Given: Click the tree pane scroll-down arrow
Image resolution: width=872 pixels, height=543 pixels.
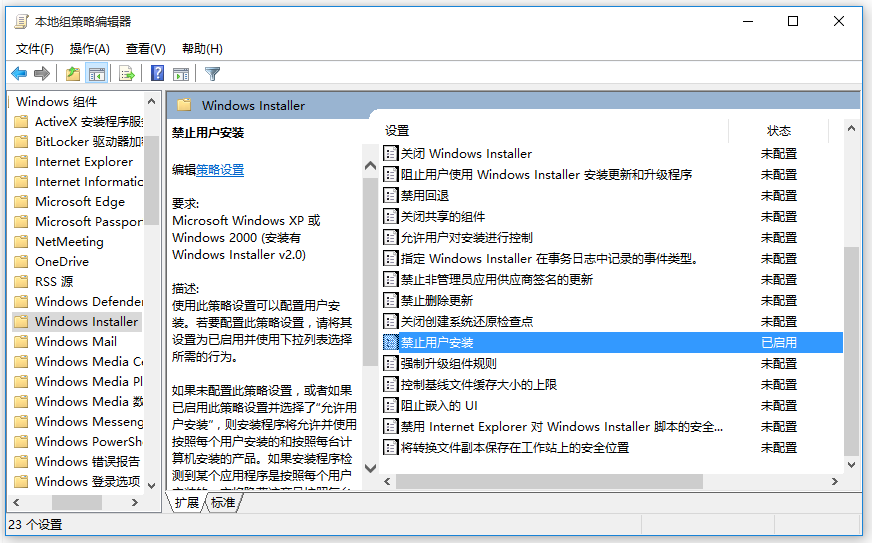Looking at the screenshot, I should (x=151, y=486).
